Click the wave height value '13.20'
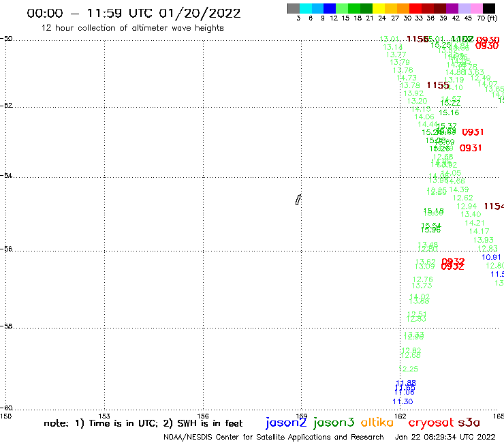This screenshot has width=504, height=443. pos(417,101)
